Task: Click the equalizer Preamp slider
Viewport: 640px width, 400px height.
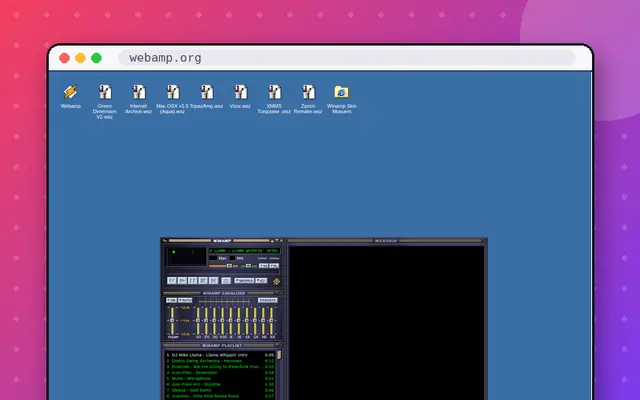Action: [172, 321]
